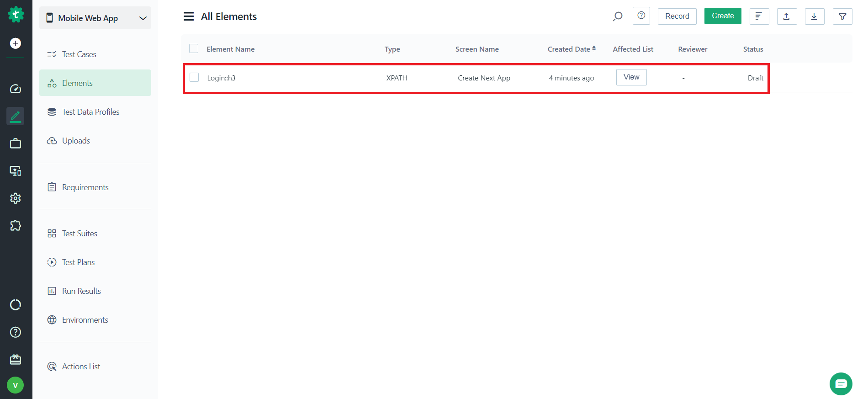Viewport: 868px width, 399px height.
Task: Open Run Results
Action: tap(95, 291)
